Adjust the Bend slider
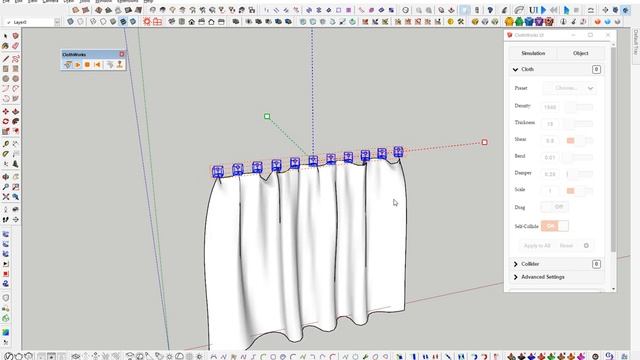Viewport: 640px width, 360px height. coord(578,157)
